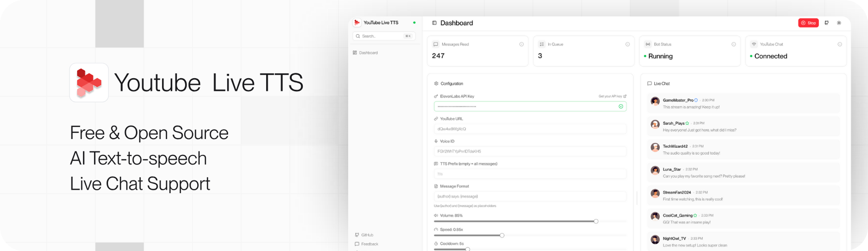Click 'The audio quality is so good today!' message

[692, 153]
